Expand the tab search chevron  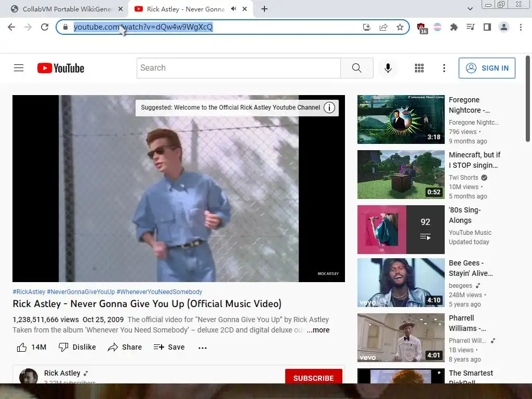tap(470, 9)
